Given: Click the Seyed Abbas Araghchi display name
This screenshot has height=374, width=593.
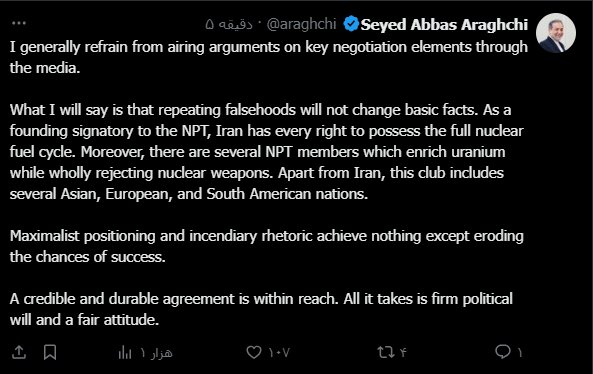Looking at the screenshot, I should 444,25.
